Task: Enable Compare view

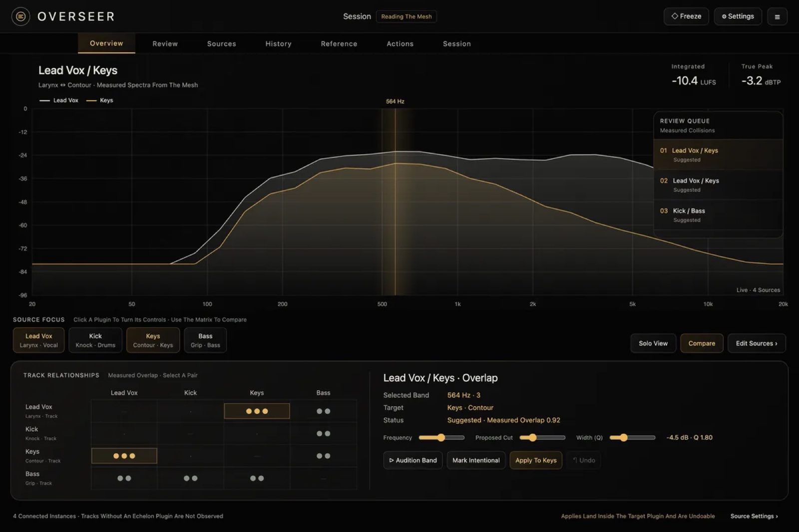Action: tap(702, 343)
